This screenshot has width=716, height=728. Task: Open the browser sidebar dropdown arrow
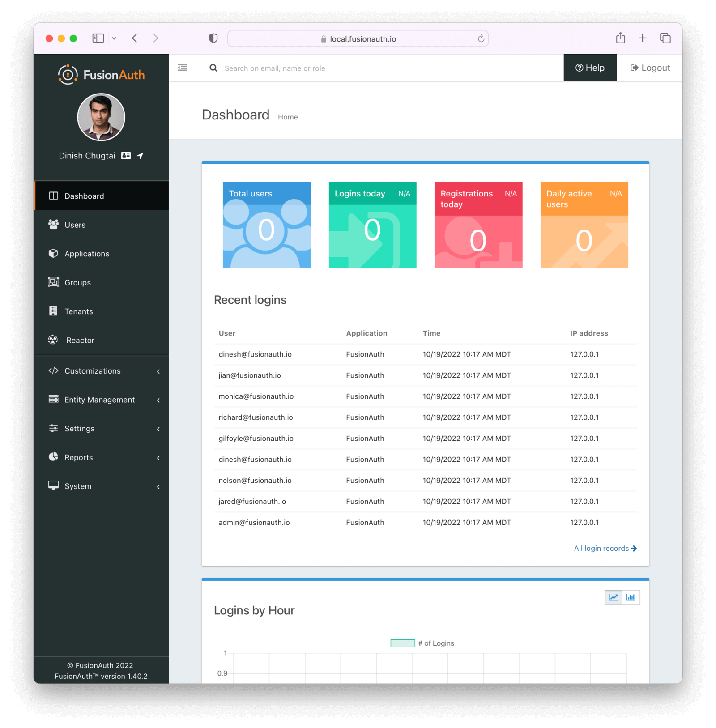pyautogui.click(x=114, y=38)
